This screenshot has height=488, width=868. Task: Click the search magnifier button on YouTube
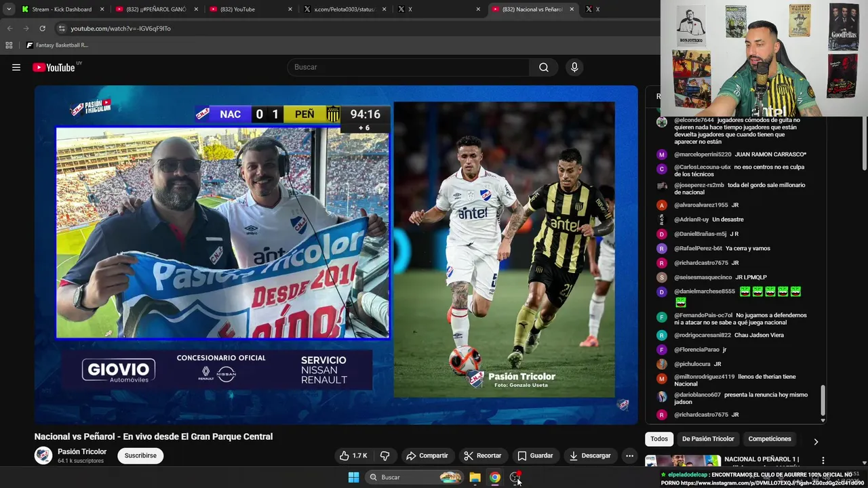click(x=544, y=67)
